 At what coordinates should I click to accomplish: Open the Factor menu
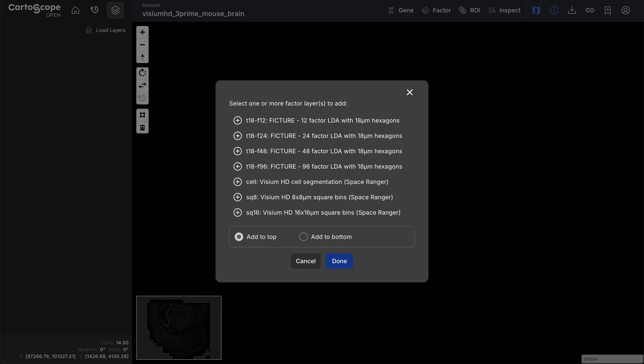436,10
